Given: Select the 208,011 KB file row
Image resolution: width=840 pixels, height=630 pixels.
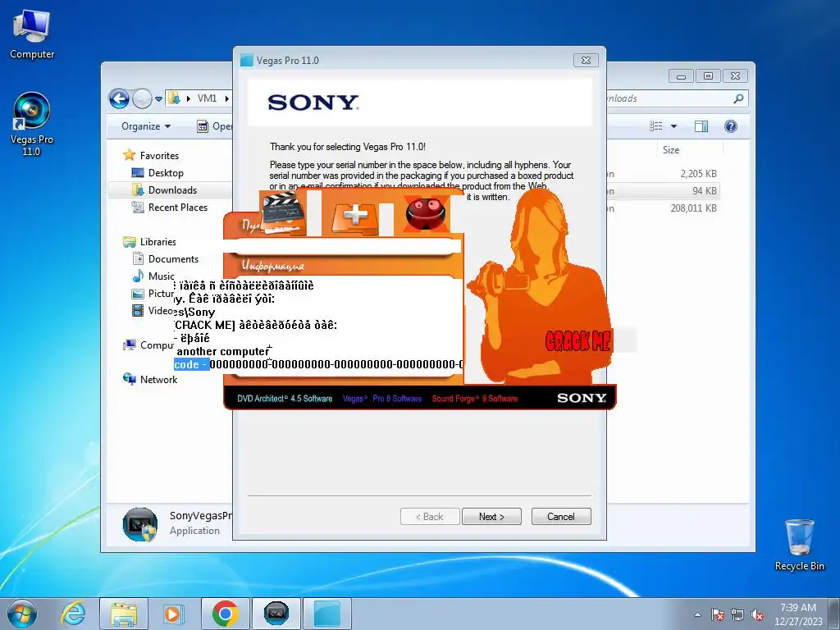Looking at the screenshot, I should (662, 208).
